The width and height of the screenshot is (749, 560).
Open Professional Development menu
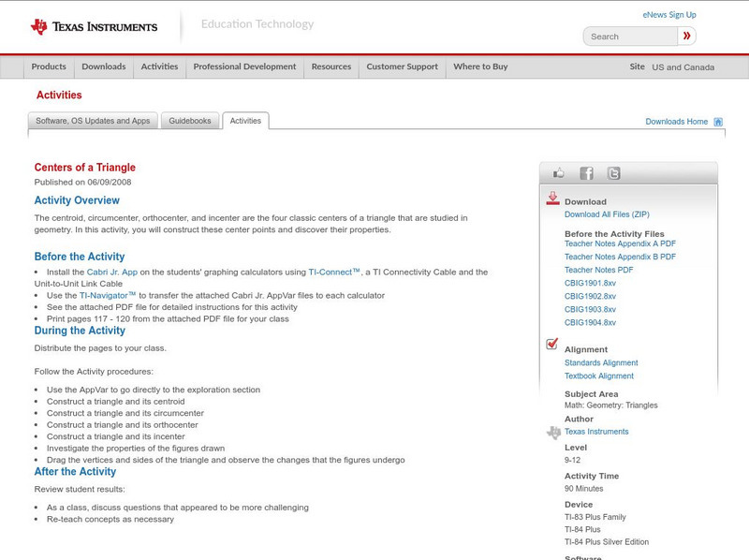(x=244, y=66)
